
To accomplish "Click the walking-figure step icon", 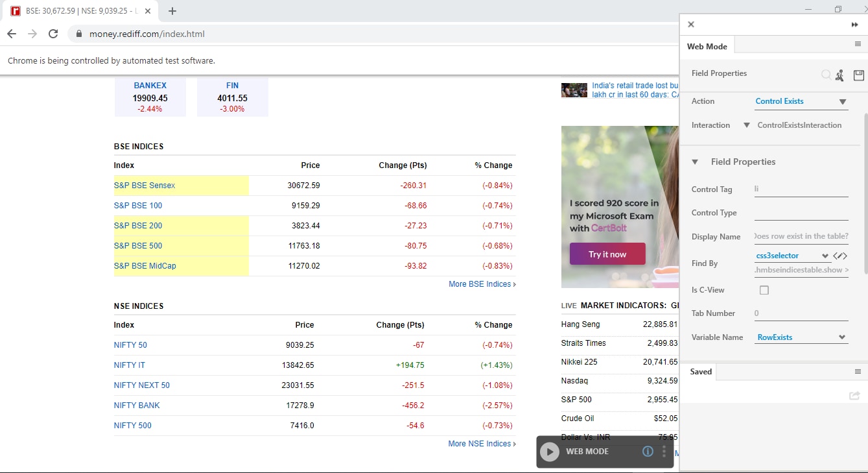I will (x=839, y=75).
